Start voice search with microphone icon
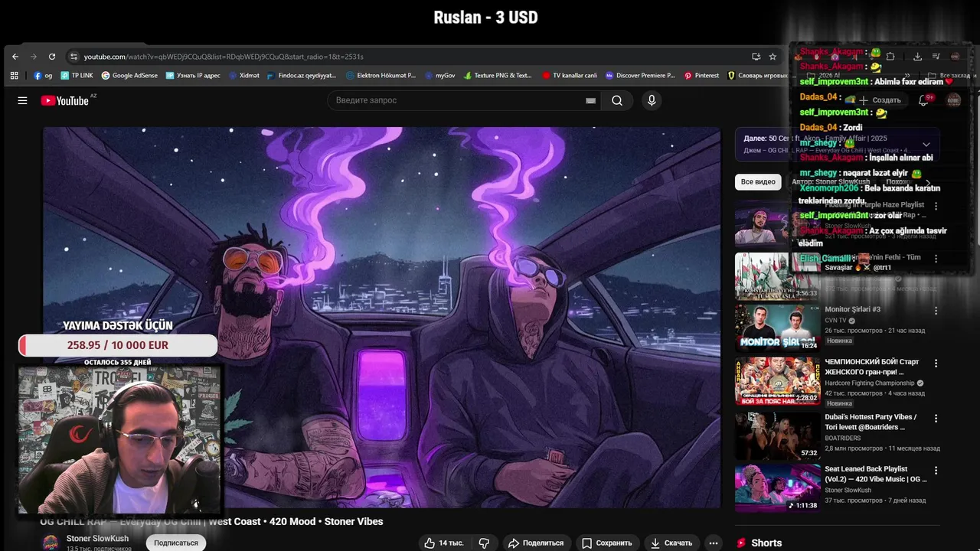The width and height of the screenshot is (980, 551). (652, 100)
